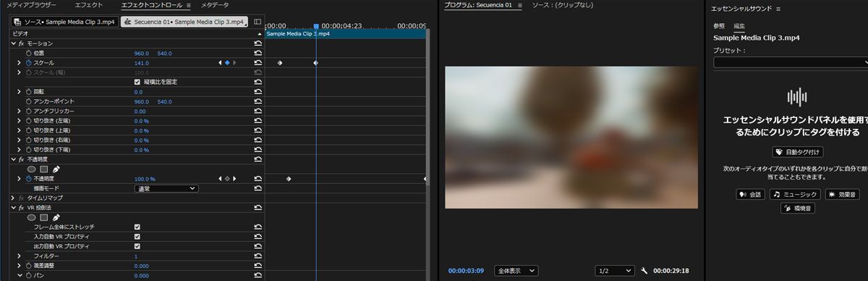The width and height of the screenshot is (868, 281).
Task: Create rectangle mask under opacity (不透明度)
Action: (44, 169)
